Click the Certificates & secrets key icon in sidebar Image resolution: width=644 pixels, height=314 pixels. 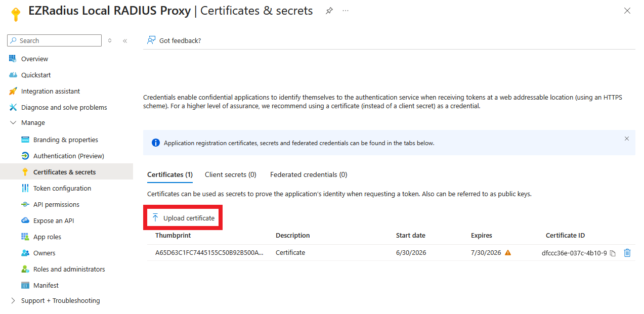[25, 172]
